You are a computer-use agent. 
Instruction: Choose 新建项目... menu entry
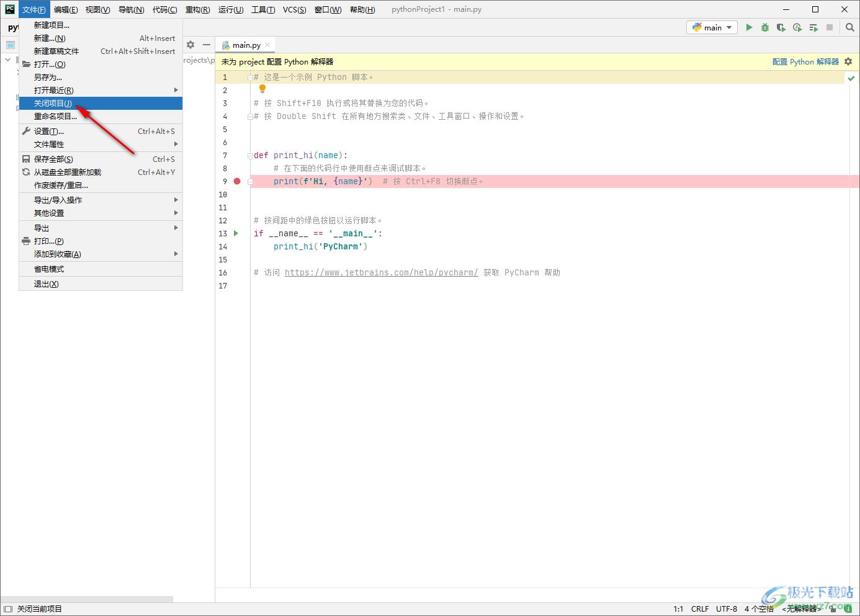(x=101, y=25)
